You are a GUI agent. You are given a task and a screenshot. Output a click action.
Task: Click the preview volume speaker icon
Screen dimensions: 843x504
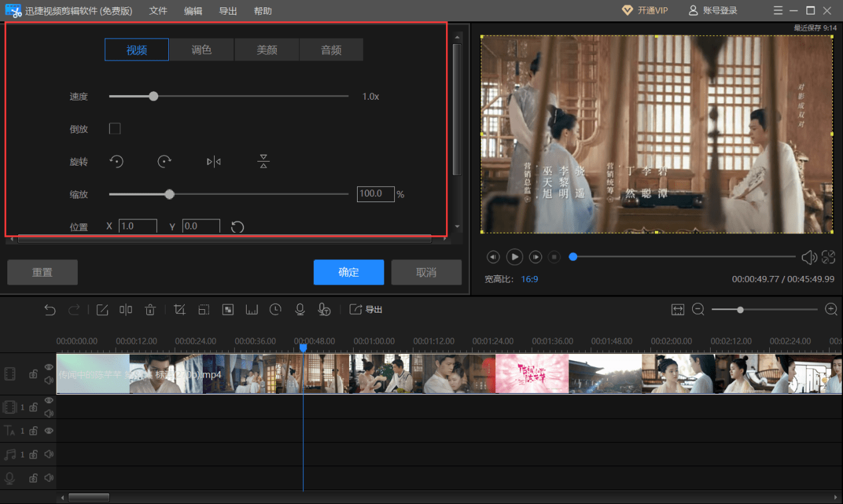(809, 257)
